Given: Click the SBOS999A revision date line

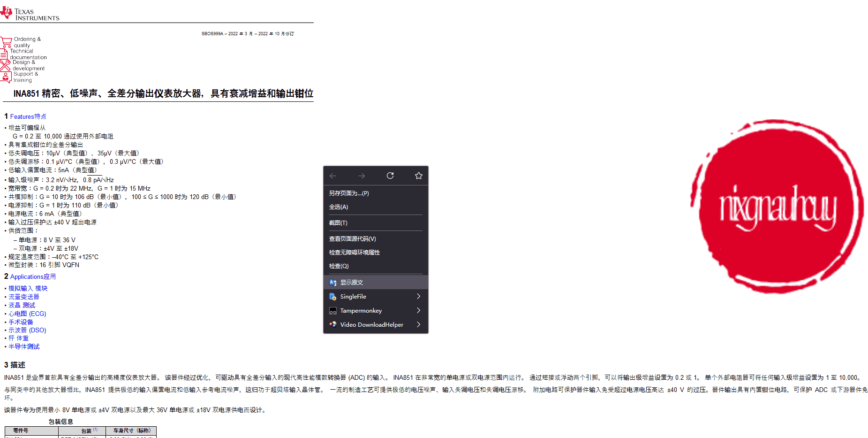Looking at the screenshot, I should (x=248, y=34).
